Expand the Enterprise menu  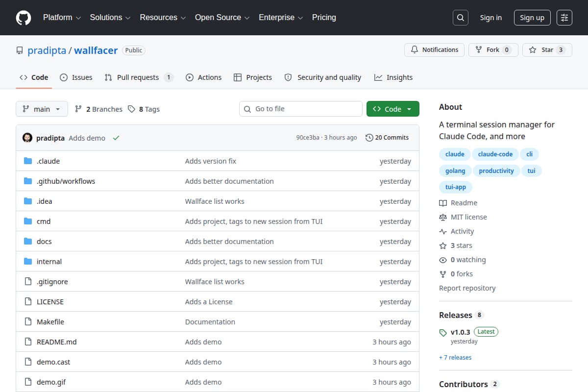(281, 18)
